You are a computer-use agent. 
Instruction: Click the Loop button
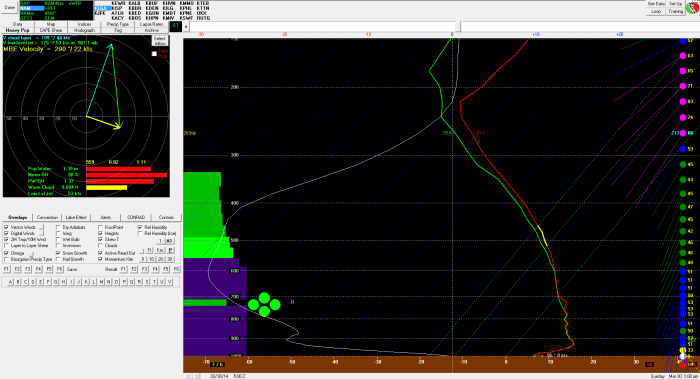656,11
